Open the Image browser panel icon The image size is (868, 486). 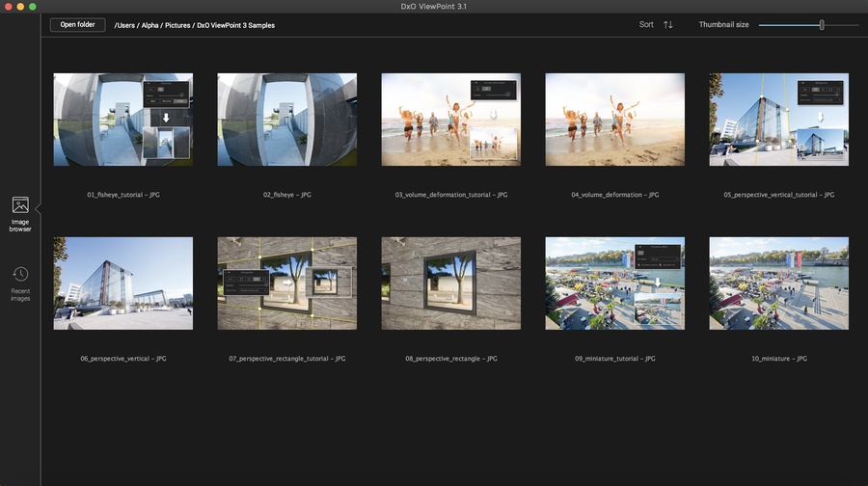[x=20, y=205]
